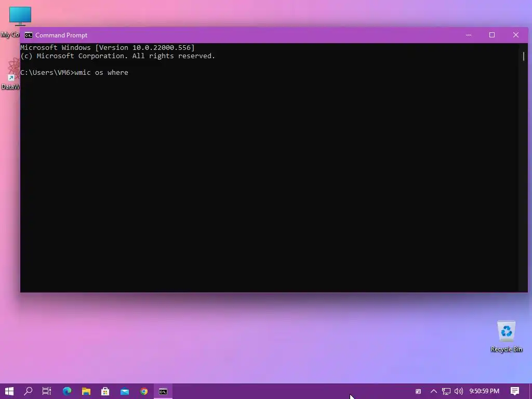This screenshot has width=532, height=399.
Task: Show hidden system tray icons
Action: coord(434,391)
